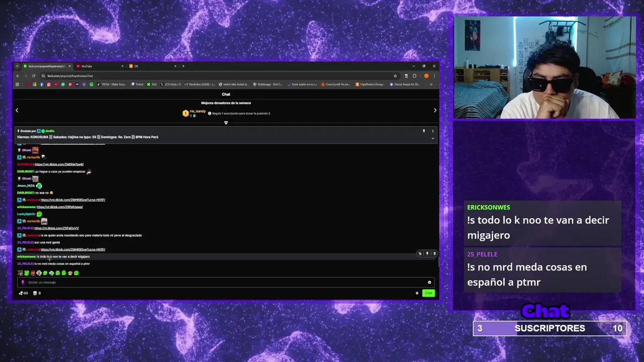644x362 pixels.
Task: Open the emoji picker in message box
Action: (429, 282)
